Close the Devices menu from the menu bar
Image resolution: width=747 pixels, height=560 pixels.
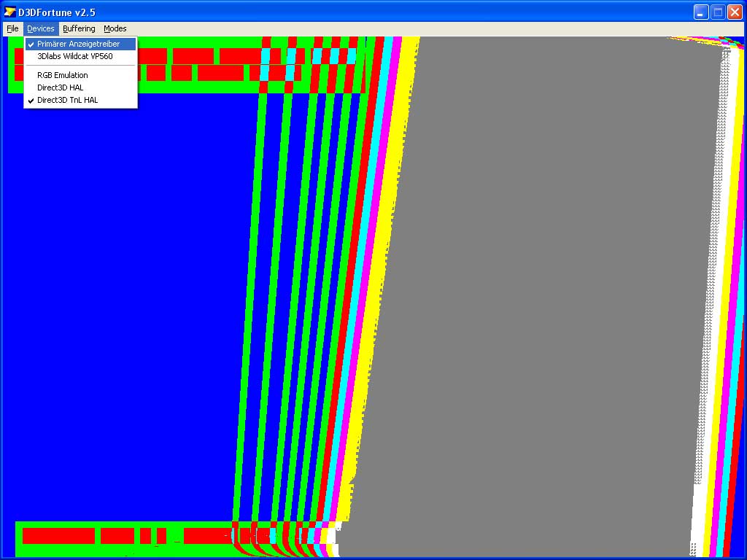pos(41,28)
